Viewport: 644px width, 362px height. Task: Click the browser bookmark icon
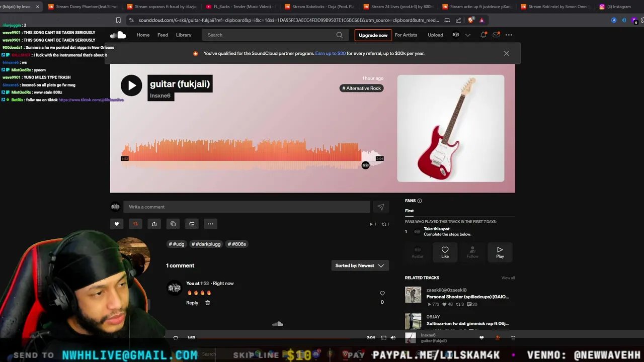click(x=118, y=20)
